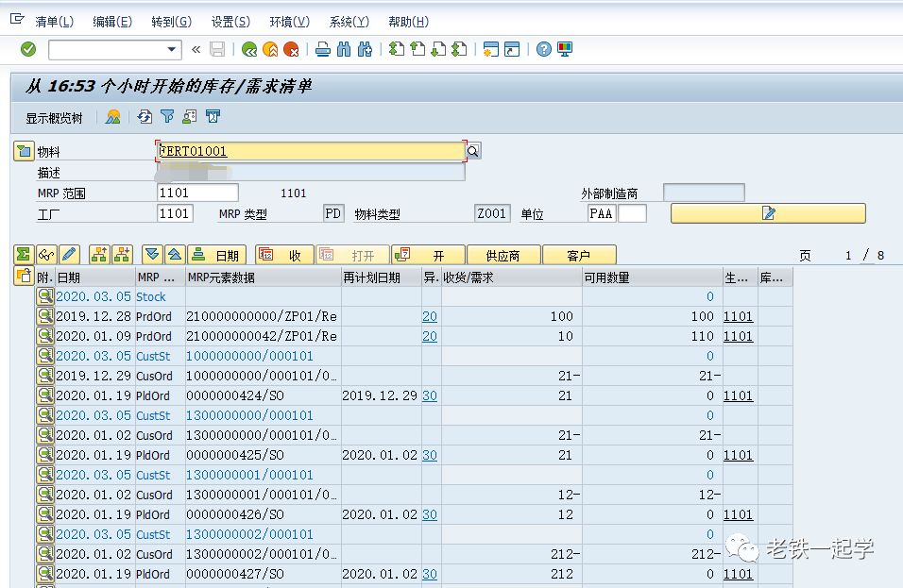Screen dimensions: 903x588
Task: Click the pencil change element icon
Action: pos(69,254)
